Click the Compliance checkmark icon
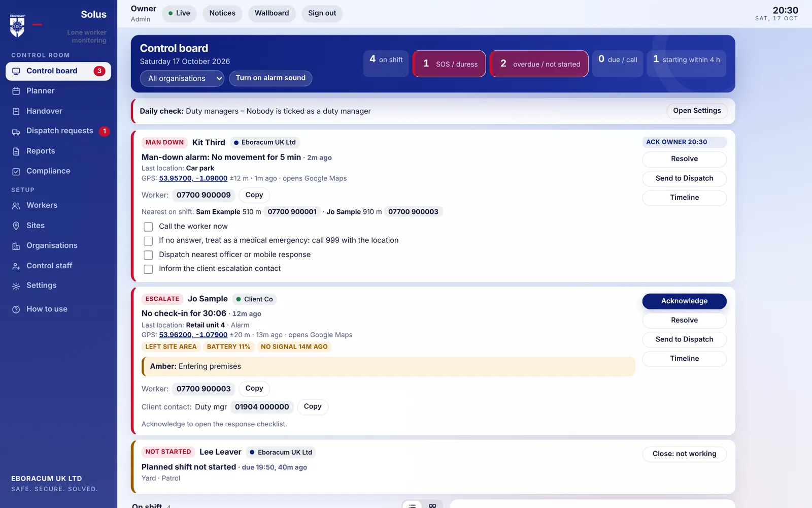Viewport: 812px width, 508px height. tap(16, 172)
